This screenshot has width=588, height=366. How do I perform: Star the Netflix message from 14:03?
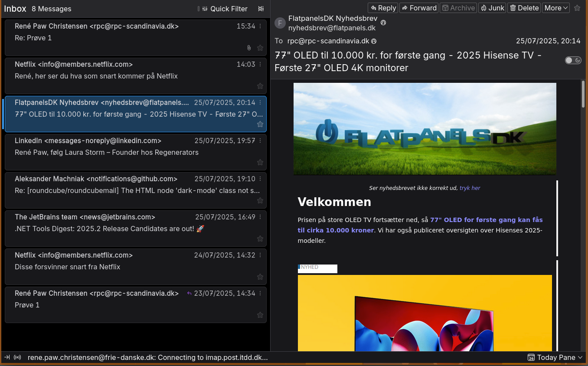tap(260, 86)
